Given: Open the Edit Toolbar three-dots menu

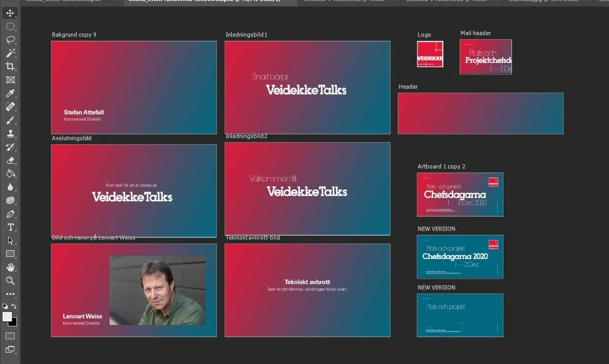Looking at the screenshot, I should (x=10, y=294).
